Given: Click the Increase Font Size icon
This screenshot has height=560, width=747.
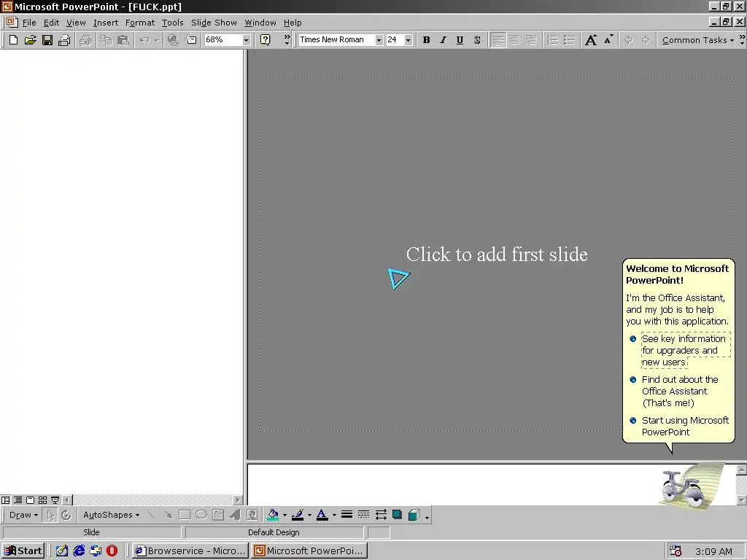Looking at the screenshot, I should click(591, 40).
